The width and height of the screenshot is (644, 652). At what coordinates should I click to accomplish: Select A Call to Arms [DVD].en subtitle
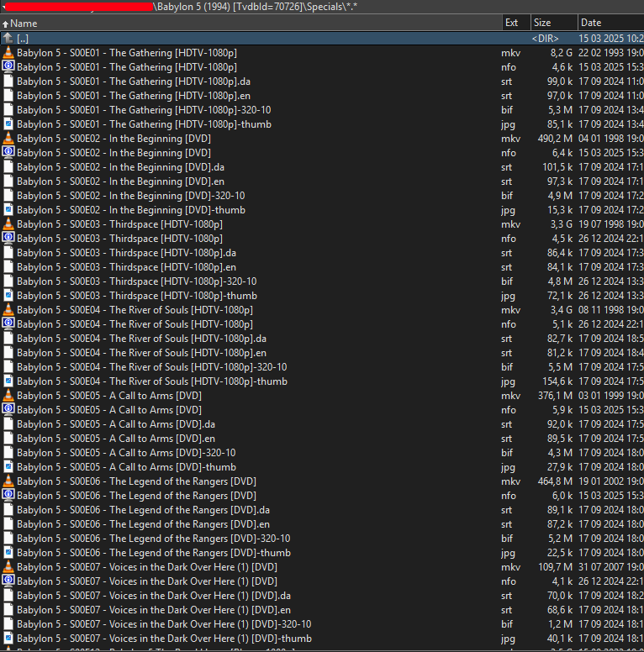click(322, 439)
